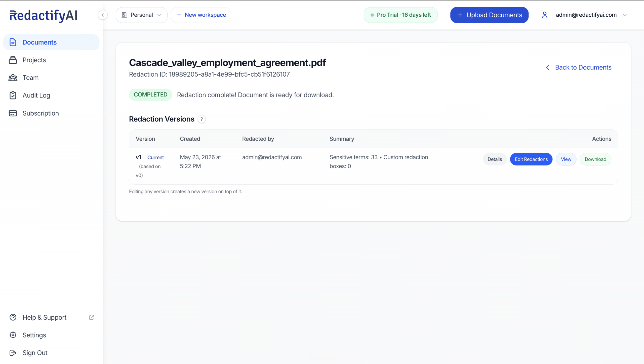Expand the admin account menu chevron
Screen dimensions: 644x364
pyautogui.click(x=625, y=15)
